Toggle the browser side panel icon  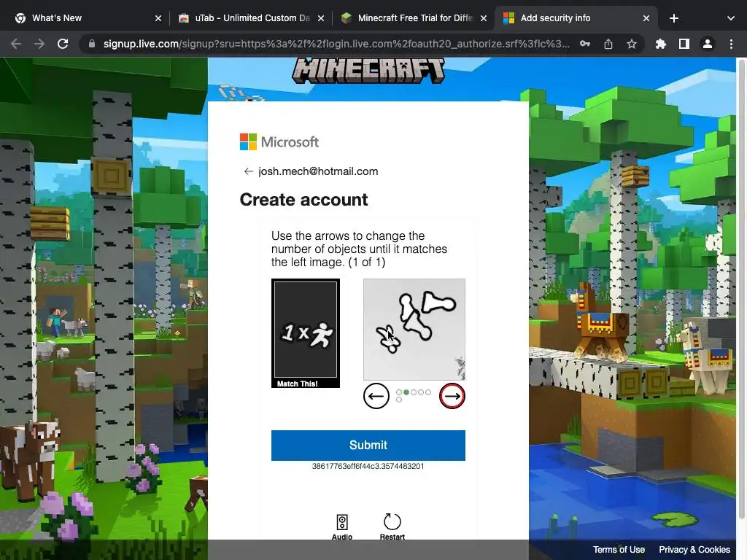pyautogui.click(x=684, y=44)
